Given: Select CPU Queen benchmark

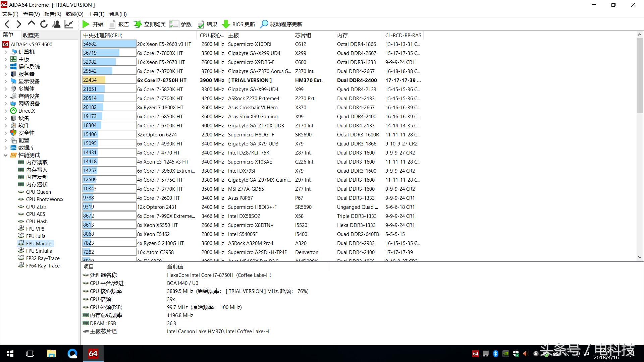Looking at the screenshot, I should [38, 192].
